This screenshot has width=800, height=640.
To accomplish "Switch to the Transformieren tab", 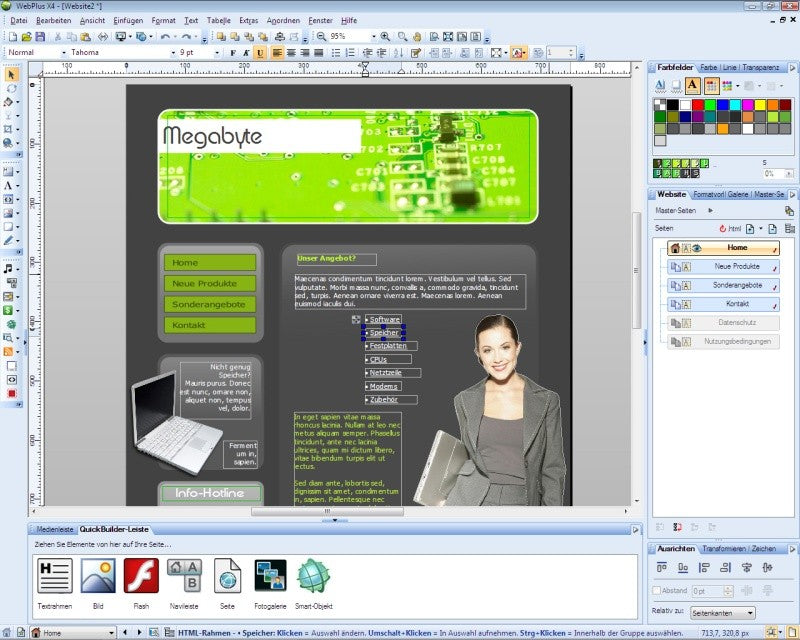I will point(723,549).
